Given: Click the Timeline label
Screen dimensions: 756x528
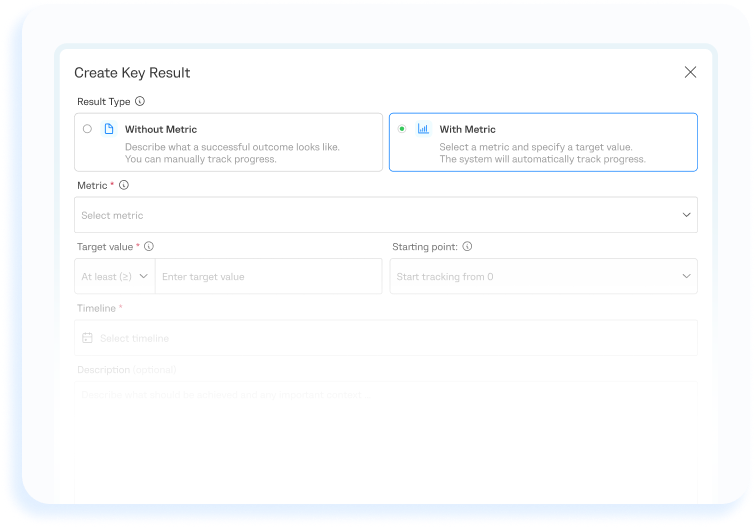Looking at the screenshot, I should pos(96,308).
